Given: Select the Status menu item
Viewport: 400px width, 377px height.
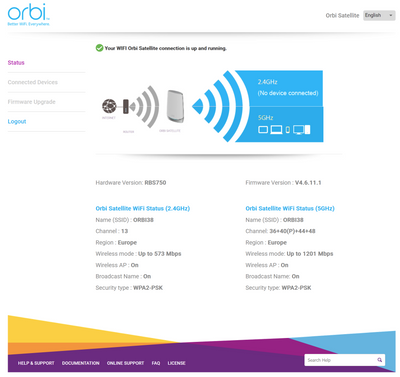Looking at the screenshot, I should 16,63.
